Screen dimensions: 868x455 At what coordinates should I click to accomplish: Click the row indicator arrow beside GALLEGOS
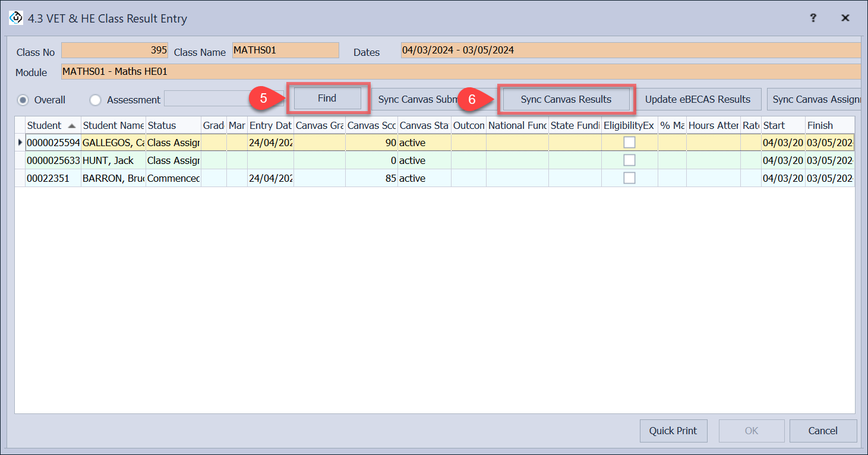(20, 143)
